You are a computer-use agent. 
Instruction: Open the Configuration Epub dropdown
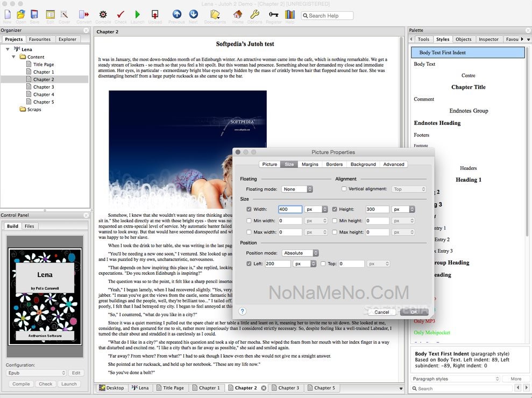36,373
